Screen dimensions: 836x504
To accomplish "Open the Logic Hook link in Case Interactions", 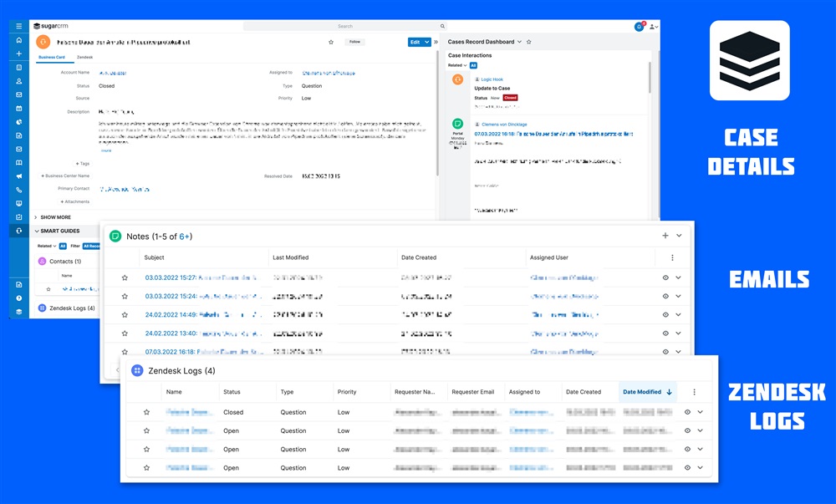I will point(492,79).
